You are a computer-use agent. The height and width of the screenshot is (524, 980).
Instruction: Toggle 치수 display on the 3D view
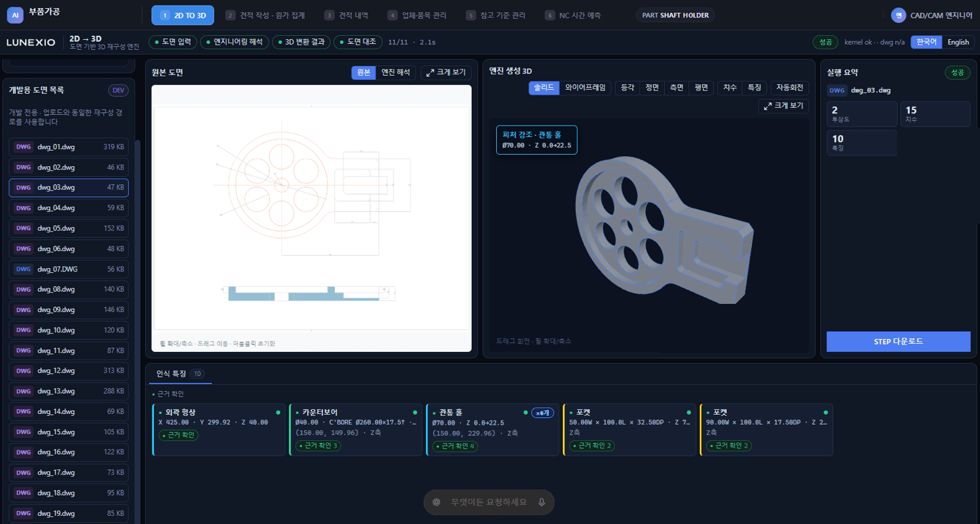point(730,88)
